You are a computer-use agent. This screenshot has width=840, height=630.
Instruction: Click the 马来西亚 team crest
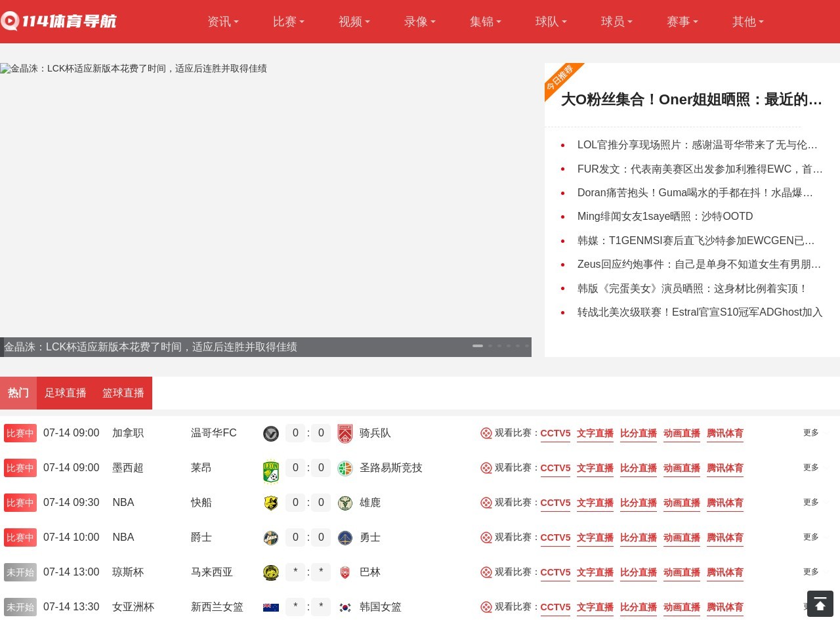(x=271, y=572)
